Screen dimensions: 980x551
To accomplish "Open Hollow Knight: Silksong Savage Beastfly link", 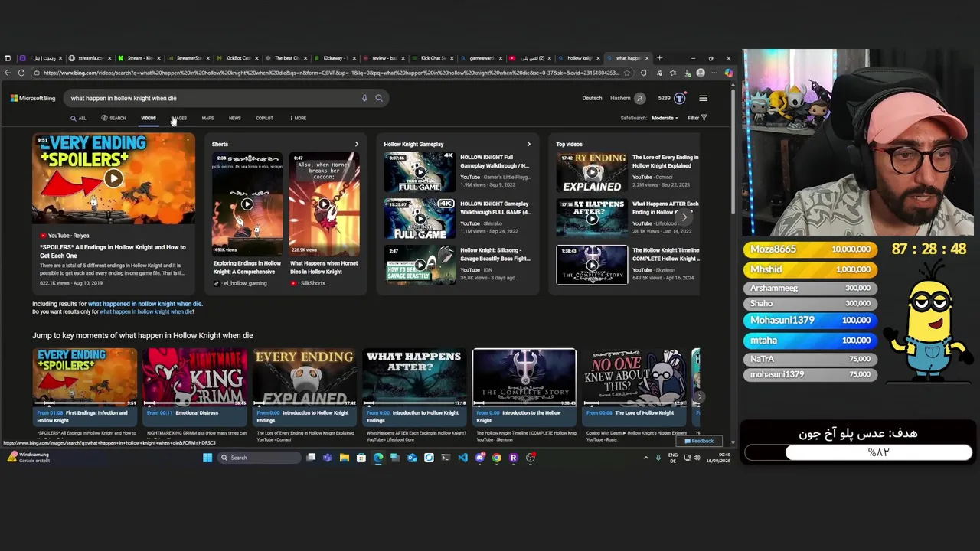I will pyautogui.click(x=495, y=254).
